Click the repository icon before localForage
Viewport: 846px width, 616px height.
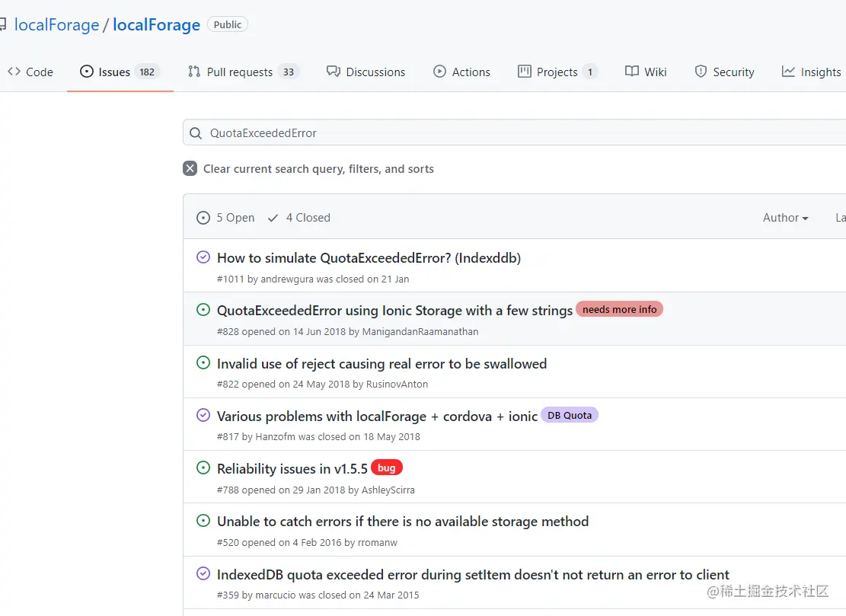[x=2, y=25]
